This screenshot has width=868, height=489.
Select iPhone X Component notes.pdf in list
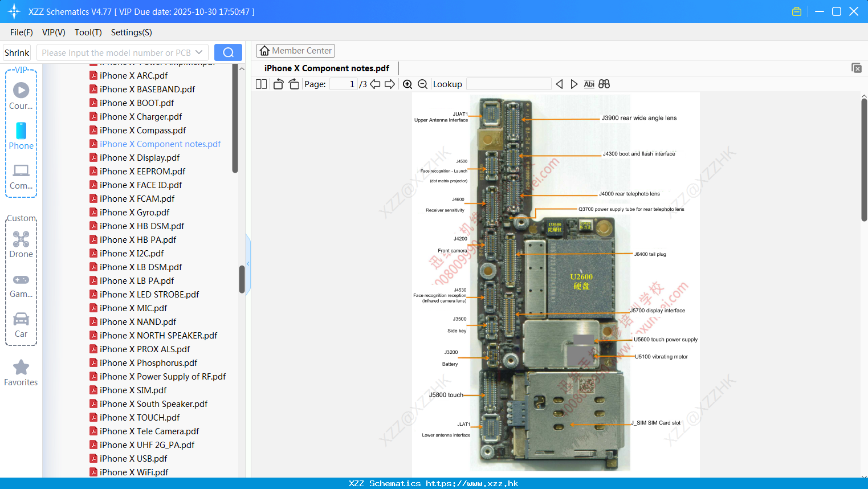[x=155, y=144]
